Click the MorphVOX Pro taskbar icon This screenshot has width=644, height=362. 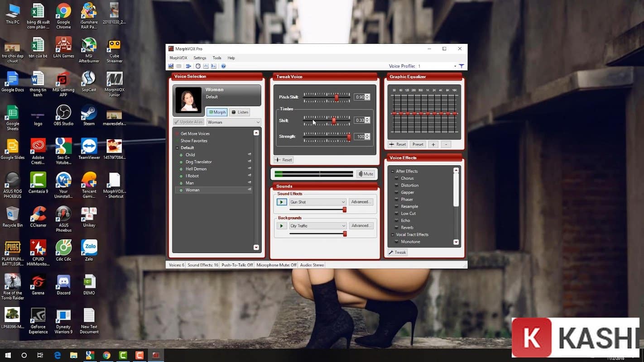155,355
